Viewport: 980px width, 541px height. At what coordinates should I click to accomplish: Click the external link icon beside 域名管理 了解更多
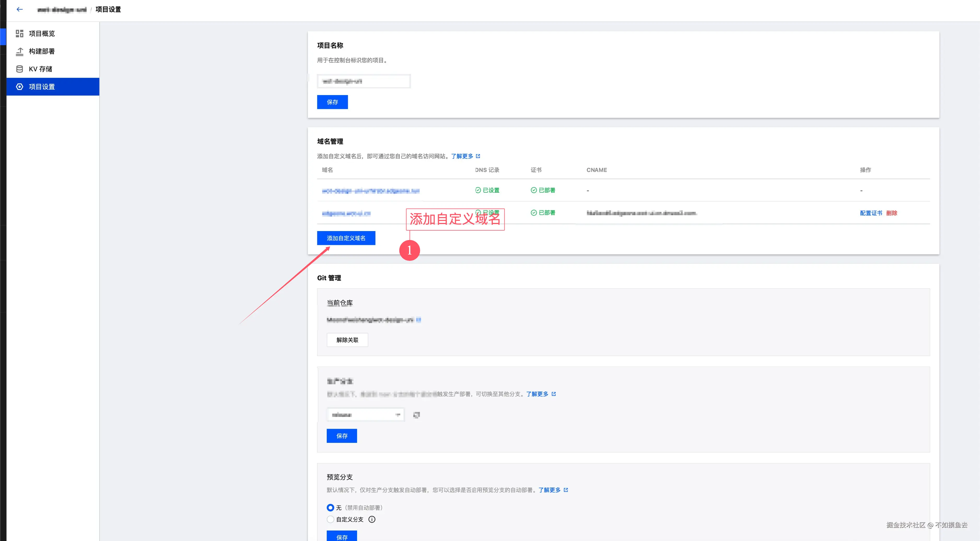point(478,156)
